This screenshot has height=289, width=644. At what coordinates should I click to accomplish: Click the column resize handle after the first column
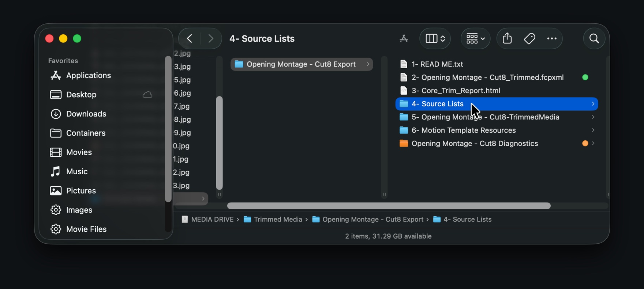pos(219,194)
